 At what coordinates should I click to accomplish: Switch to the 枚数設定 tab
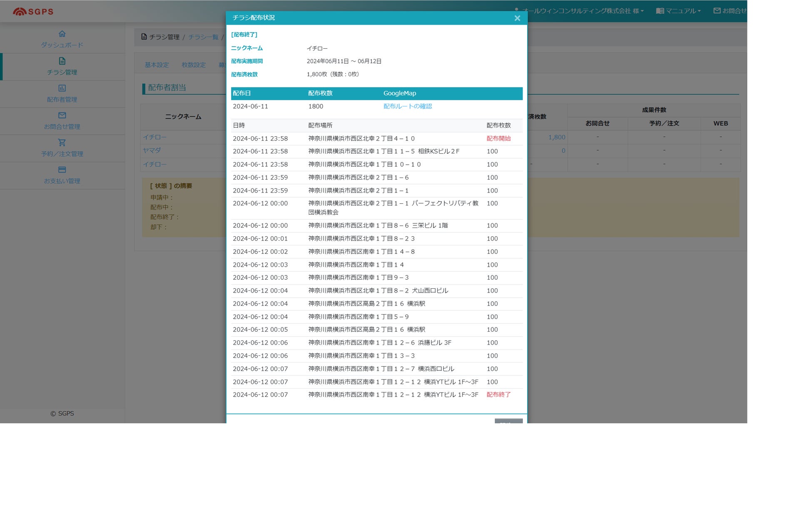click(194, 65)
